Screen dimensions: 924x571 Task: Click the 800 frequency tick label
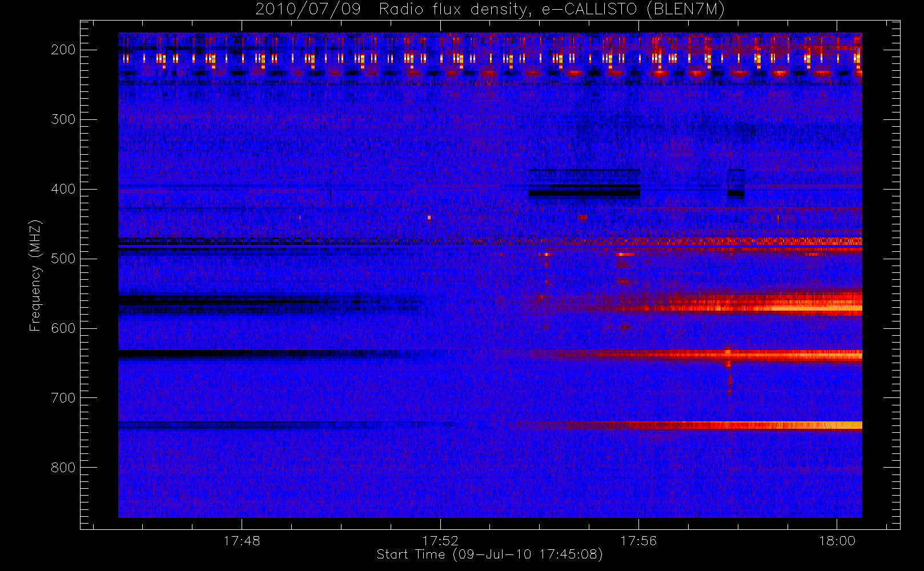coord(63,468)
